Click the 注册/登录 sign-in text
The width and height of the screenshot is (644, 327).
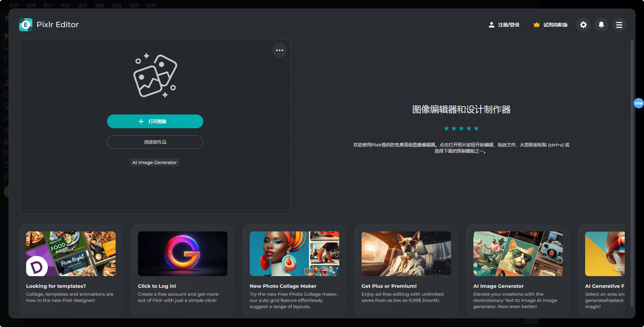coord(509,25)
